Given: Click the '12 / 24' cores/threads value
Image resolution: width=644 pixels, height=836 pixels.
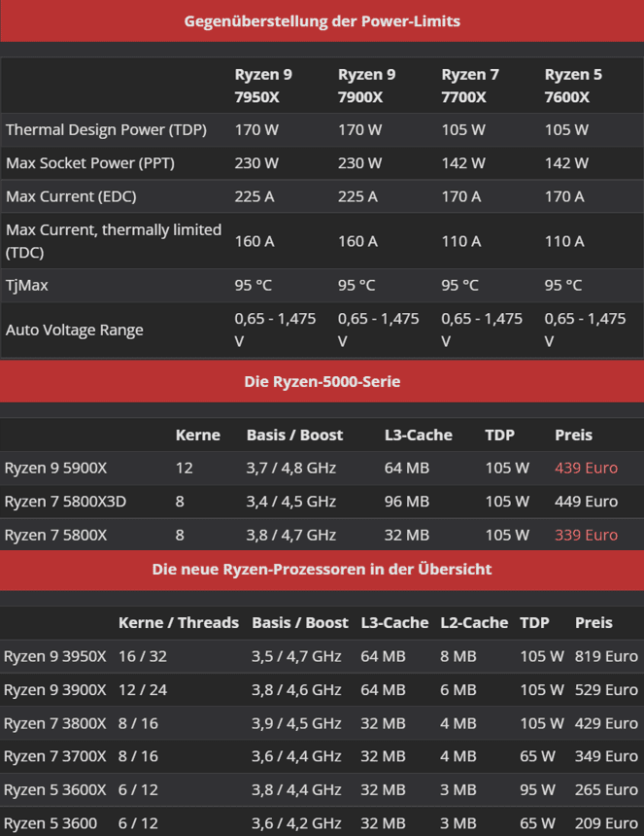Looking at the screenshot, I should click(x=142, y=690).
